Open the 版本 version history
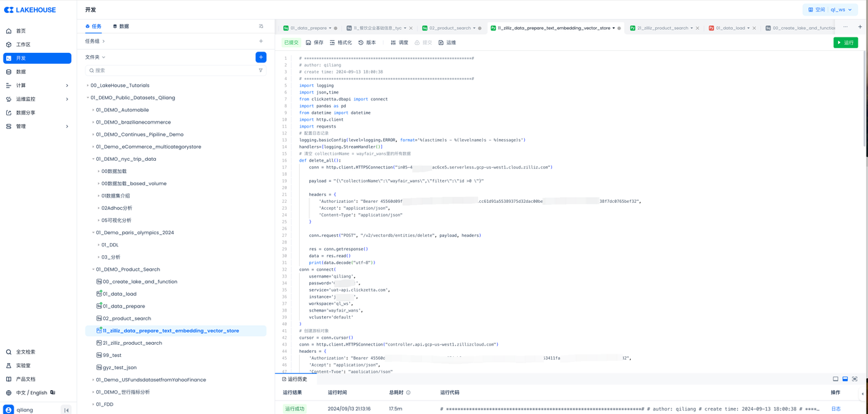 (366, 43)
